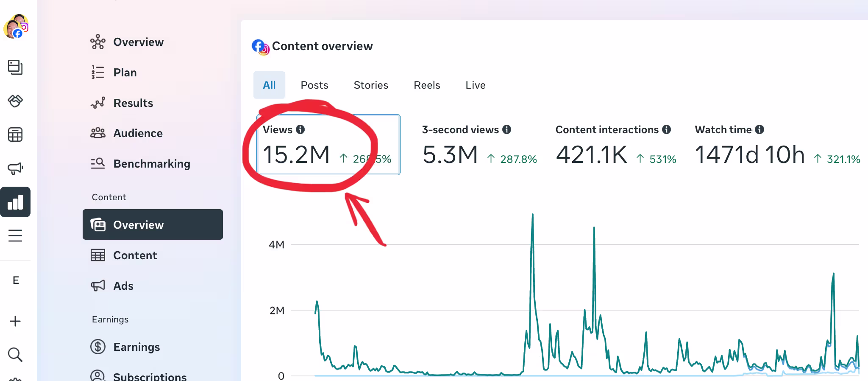Click info icon beside 3-second views

[507, 129]
